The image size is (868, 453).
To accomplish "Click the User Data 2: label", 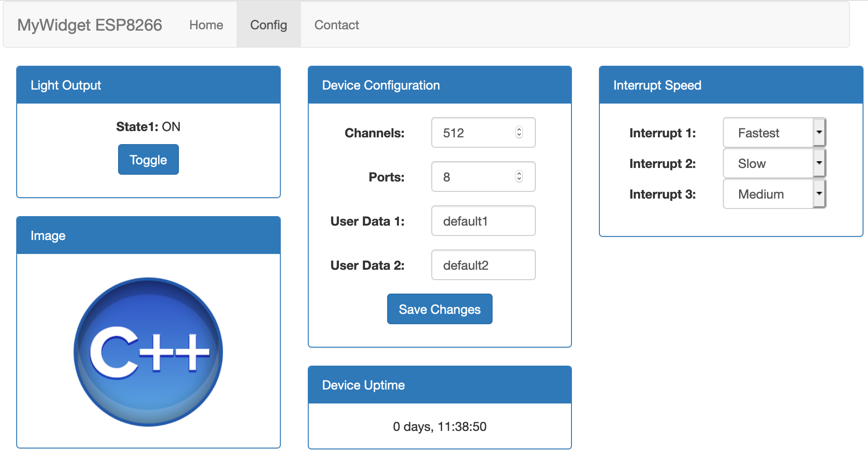I will click(x=367, y=265).
